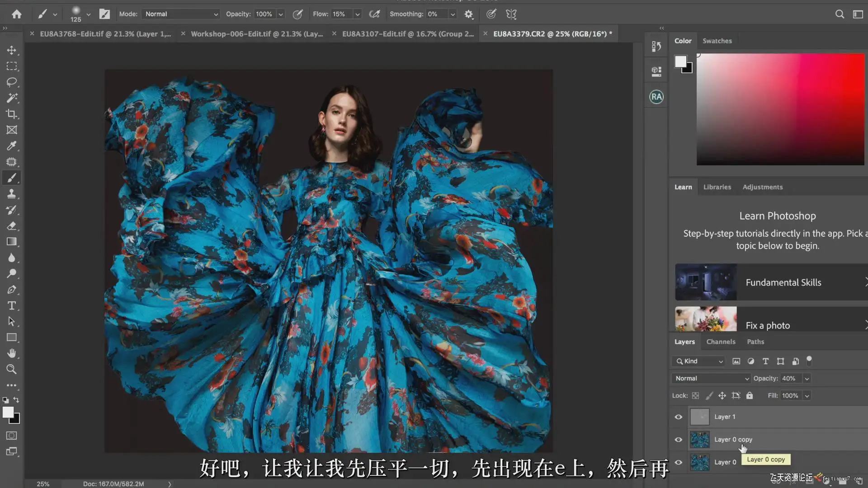Viewport: 868px width, 488px height.
Task: Open the Swatches tab
Action: click(717, 41)
